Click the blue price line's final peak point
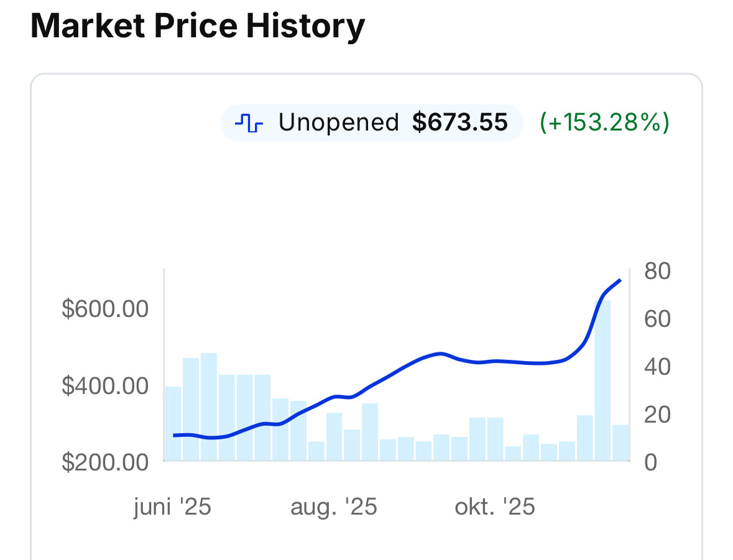Image resolution: width=733 pixels, height=560 pixels. tap(620, 280)
